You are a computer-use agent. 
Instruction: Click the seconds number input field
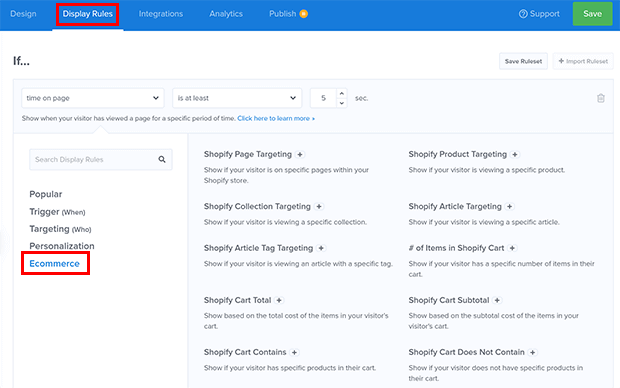click(x=323, y=98)
